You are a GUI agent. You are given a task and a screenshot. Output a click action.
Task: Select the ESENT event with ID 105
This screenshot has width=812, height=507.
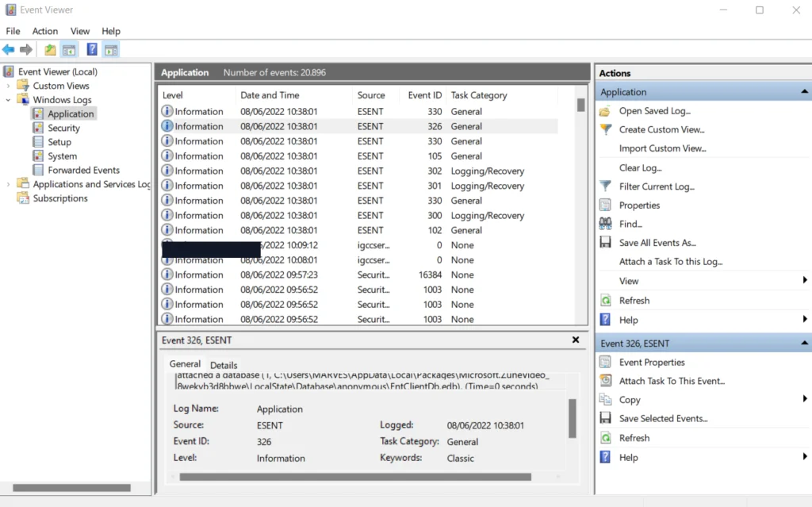click(x=358, y=156)
